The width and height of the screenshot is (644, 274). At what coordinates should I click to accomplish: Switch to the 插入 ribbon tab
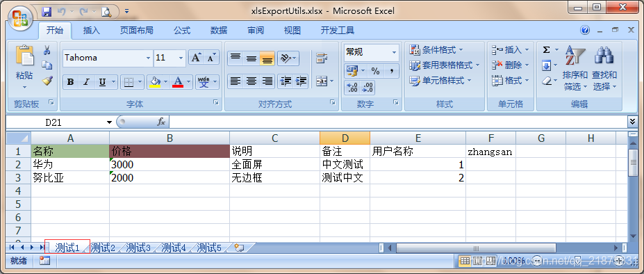(91, 31)
